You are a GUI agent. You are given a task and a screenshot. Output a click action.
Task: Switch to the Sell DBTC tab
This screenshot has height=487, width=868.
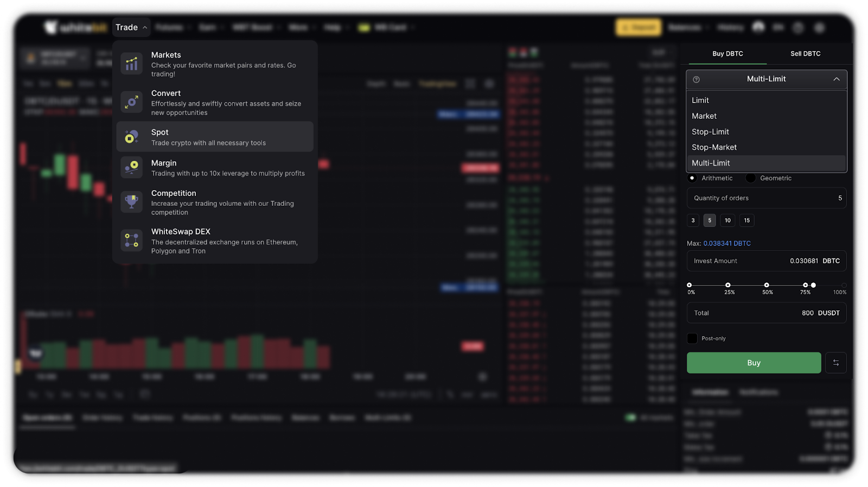(x=805, y=54)
